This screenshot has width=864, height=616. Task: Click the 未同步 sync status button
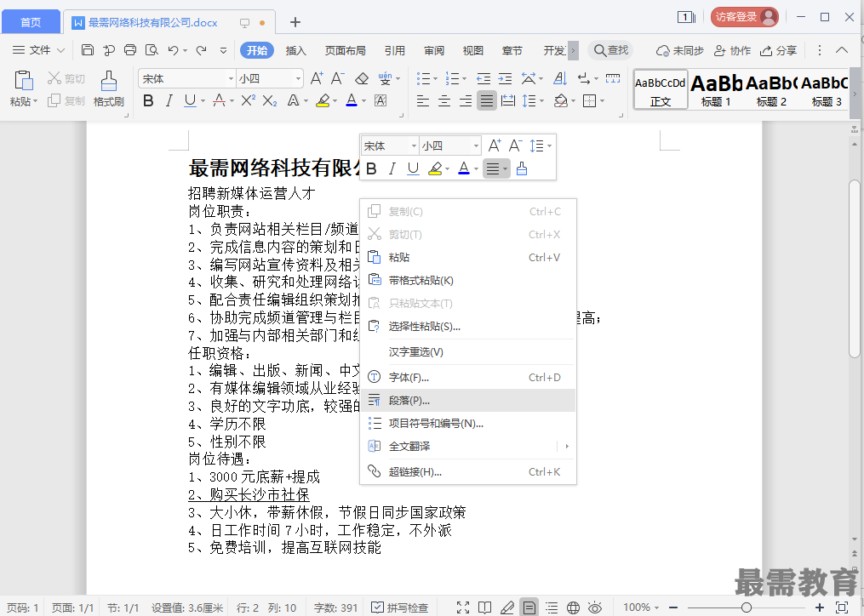[680, 50]
